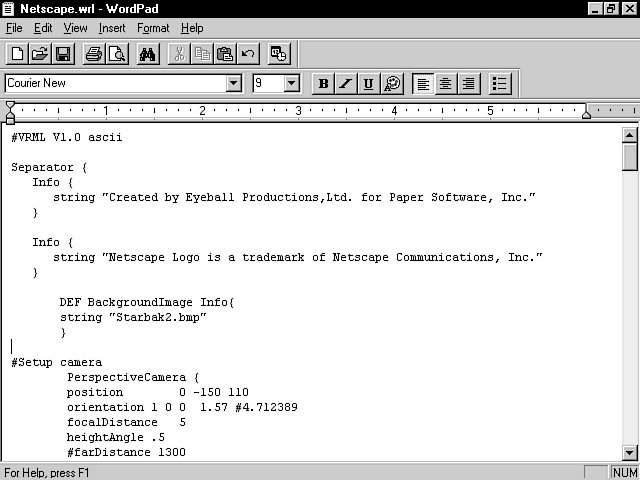Image resolution: width=640 pixels, height=480 pixels.
Task: Click the vertical scrollbar thumb
Action: click(x=630, y=156)
